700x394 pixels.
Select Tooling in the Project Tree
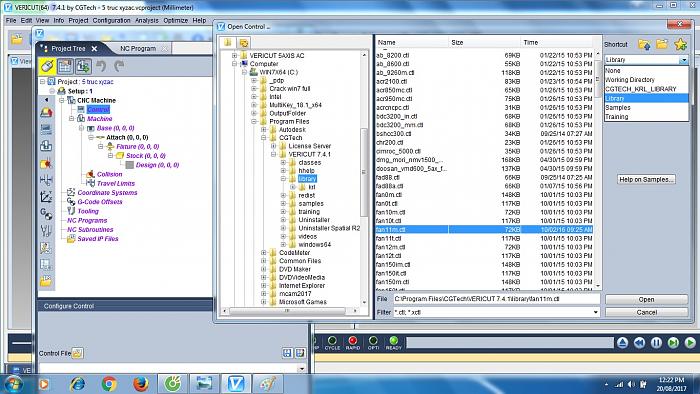coord(88,211)
